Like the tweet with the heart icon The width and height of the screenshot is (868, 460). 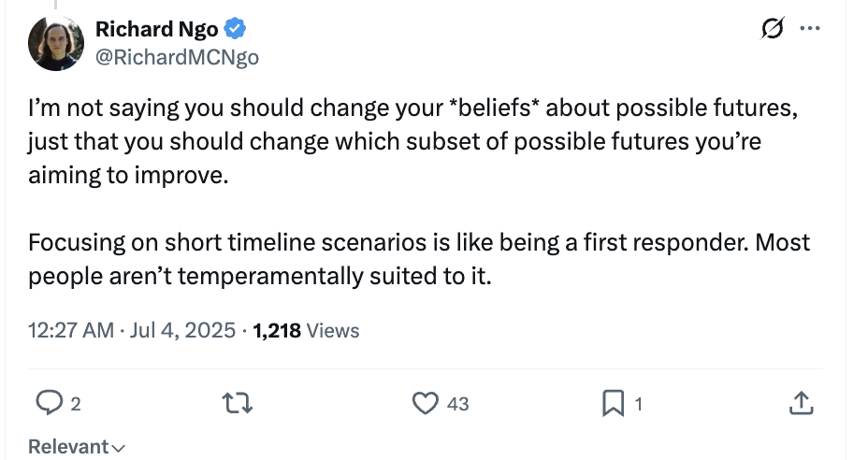426,403
